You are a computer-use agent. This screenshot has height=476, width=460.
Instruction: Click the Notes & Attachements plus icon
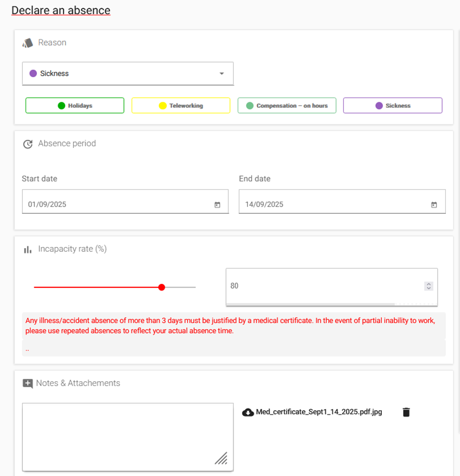(x=28, y=384)
